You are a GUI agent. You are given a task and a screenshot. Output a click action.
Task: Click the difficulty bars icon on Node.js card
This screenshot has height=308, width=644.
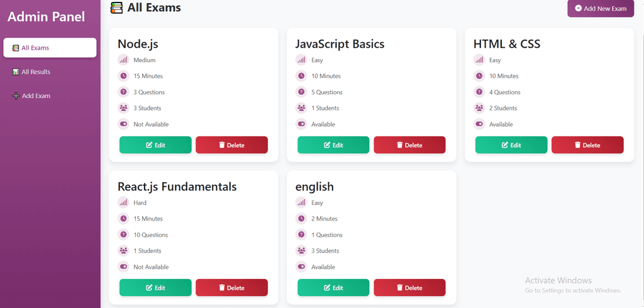123,60
